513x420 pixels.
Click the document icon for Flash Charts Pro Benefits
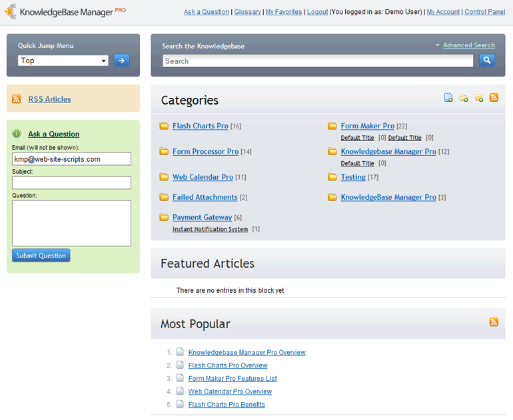(x=180, y=404)
